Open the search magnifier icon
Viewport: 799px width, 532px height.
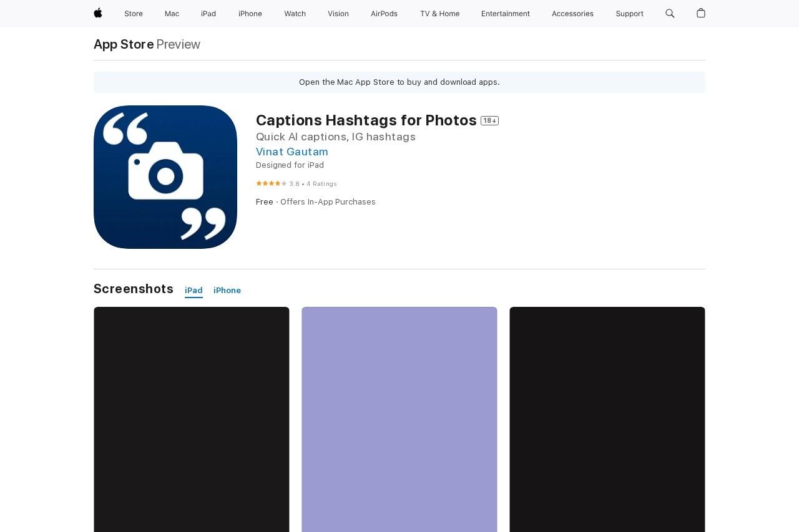[670, 13]
